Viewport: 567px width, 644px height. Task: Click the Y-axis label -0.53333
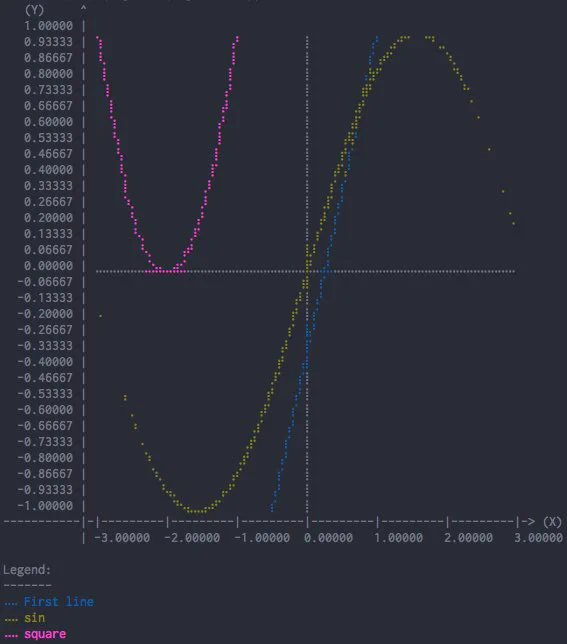click(45, 394)
